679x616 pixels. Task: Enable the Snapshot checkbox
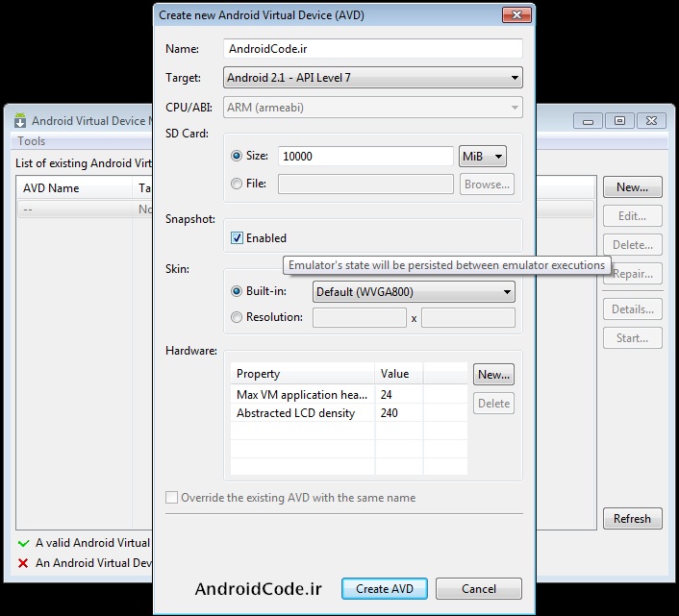[x=237, y=238]
